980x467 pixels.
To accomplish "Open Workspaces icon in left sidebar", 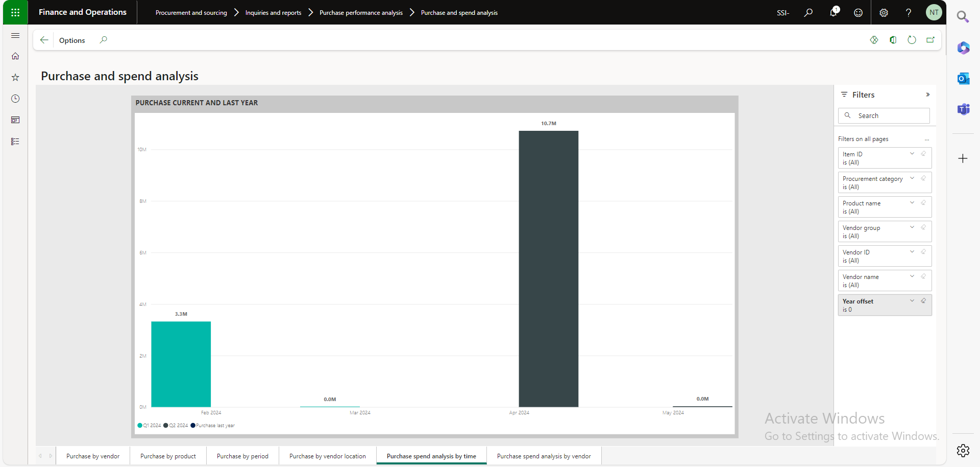I will point(15,120).
